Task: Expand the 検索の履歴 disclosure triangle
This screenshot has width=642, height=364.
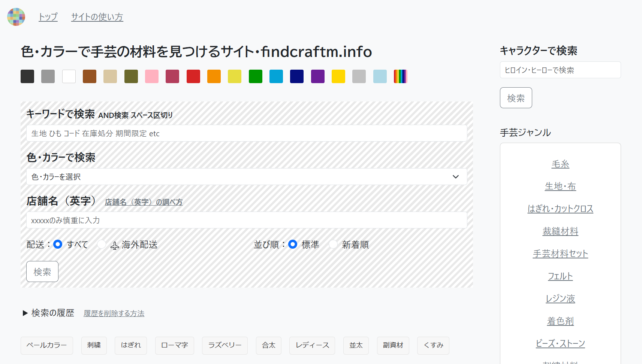Action: tap(25, 313)
